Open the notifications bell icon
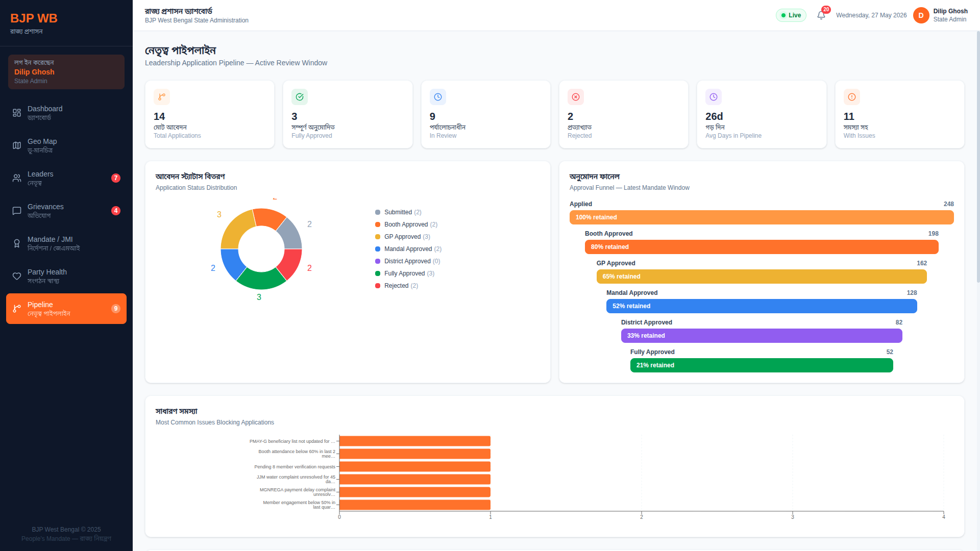 tap(821, 15)
